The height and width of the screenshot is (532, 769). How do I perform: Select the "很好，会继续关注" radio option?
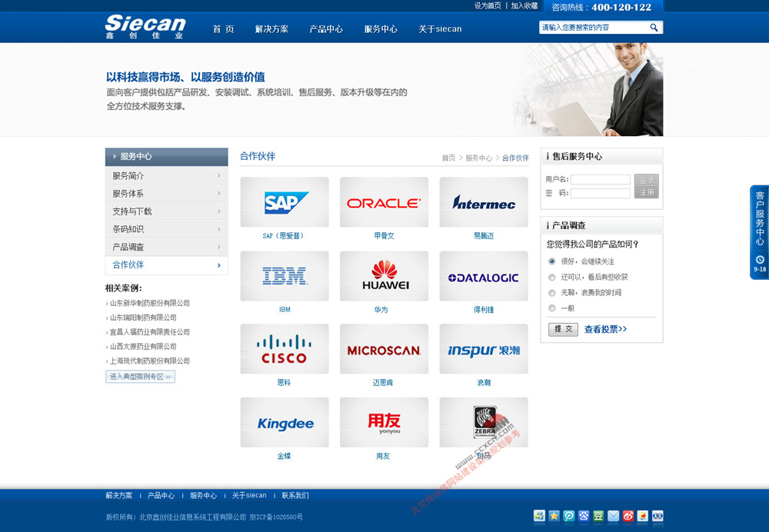pyautogui.click(x=551, y=261)
